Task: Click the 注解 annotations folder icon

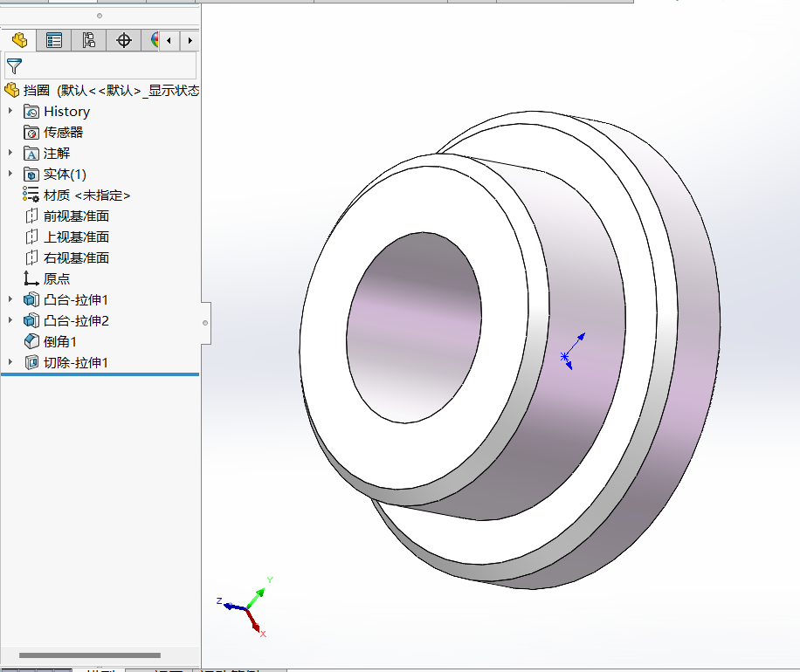Action: [31, 154]
